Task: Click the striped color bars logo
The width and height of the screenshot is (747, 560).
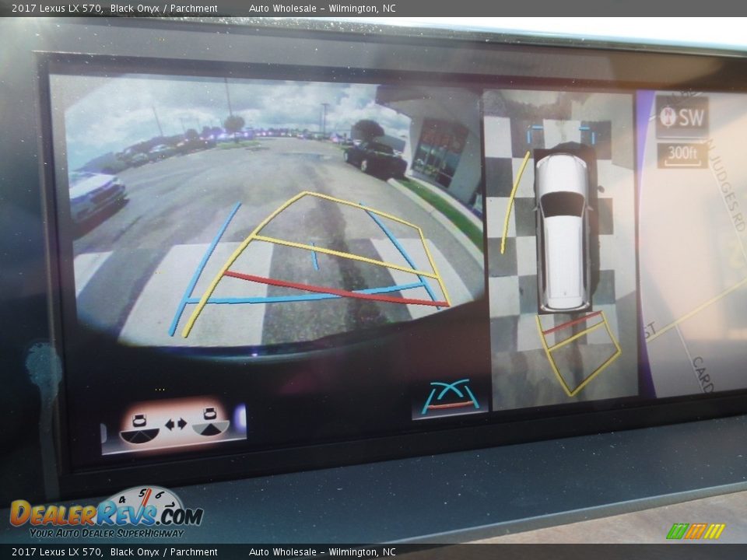Action: click(x=695, y=531)
